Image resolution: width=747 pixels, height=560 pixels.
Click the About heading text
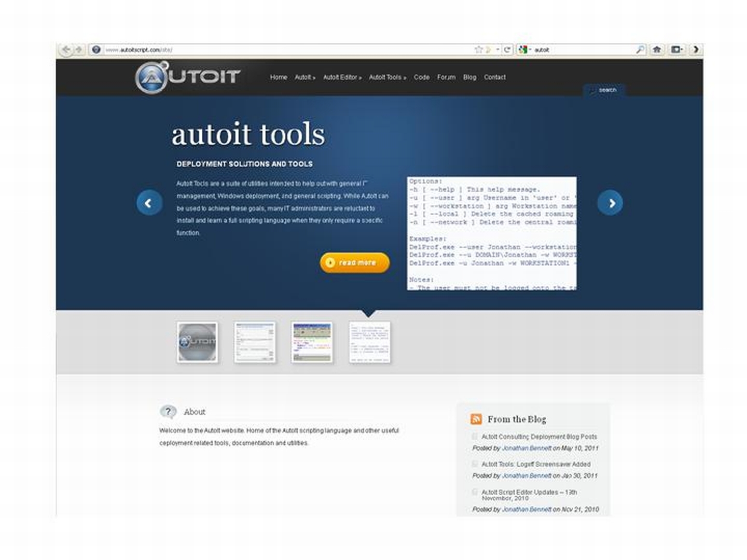(x=195, y=412)
